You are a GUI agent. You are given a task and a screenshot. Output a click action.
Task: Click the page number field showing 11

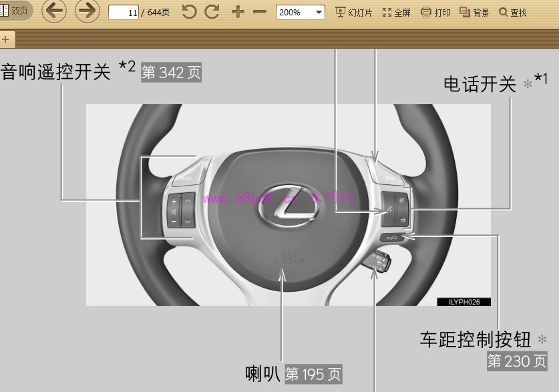(x=124, y=13)
